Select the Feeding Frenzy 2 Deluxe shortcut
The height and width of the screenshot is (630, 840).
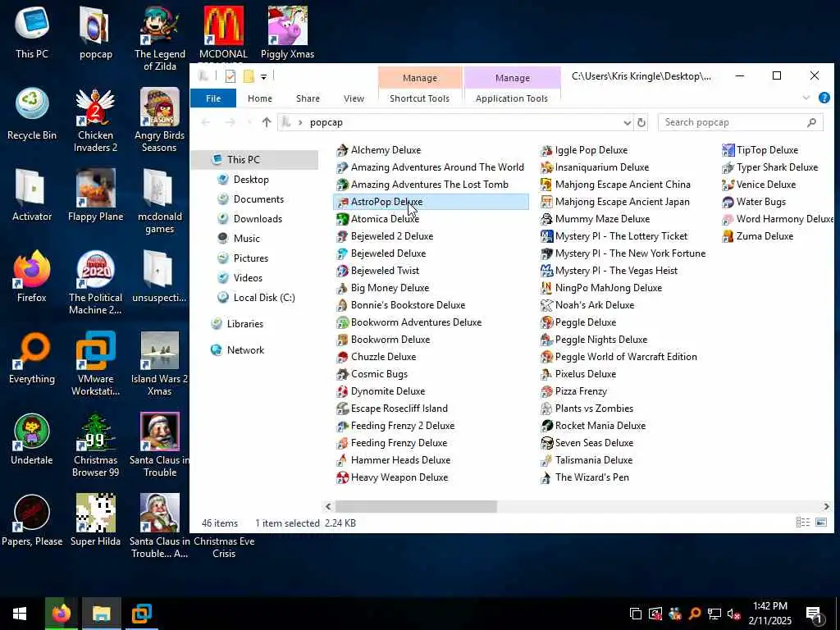point(402,426)
